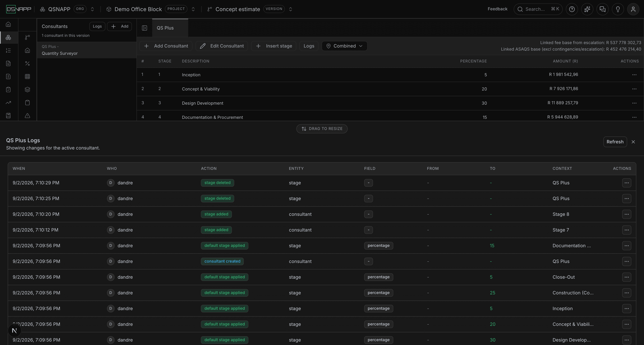This screenshot has height=345, width=644.
Task: Select the warning triangle icon in the inner sidebar
Action: pyautogui.click(x=27, y=116)
